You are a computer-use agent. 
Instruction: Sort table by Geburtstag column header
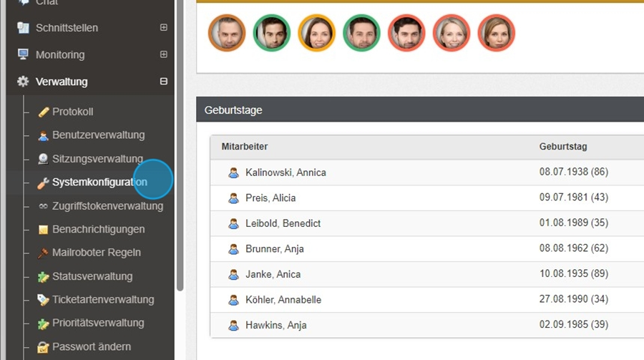coord(563,147)
